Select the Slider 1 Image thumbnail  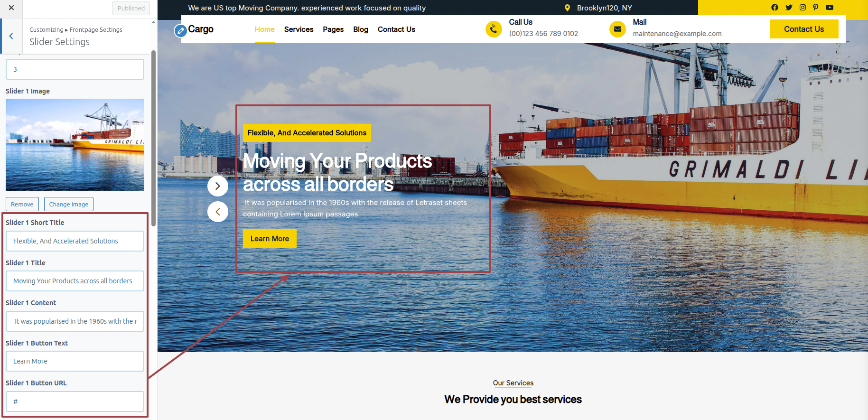(x=75, y=145)
